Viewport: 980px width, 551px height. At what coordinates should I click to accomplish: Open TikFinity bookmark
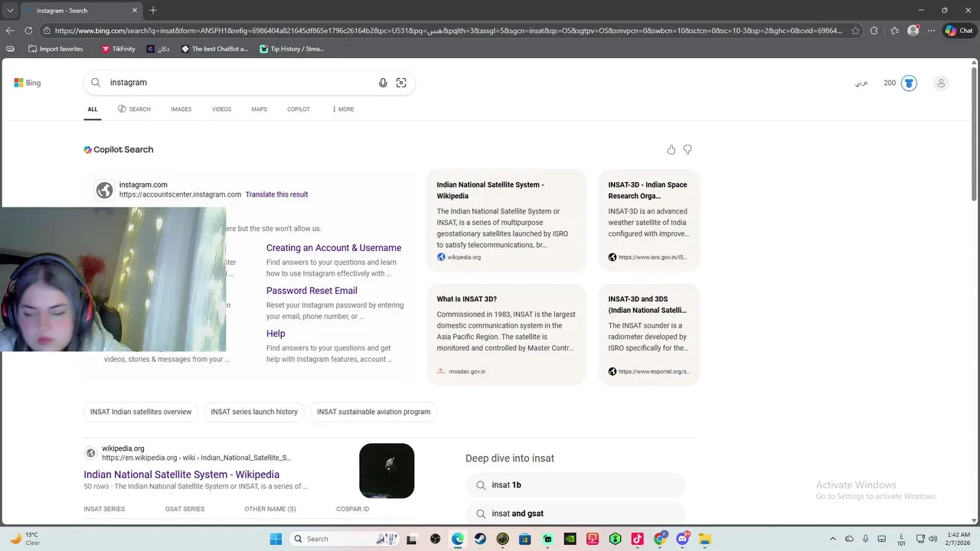pyautogui.click(x=118, y=49)
